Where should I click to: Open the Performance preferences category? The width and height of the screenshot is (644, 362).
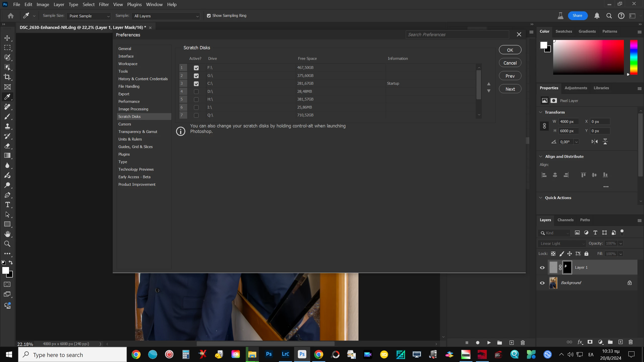click(x=129, y=101)
